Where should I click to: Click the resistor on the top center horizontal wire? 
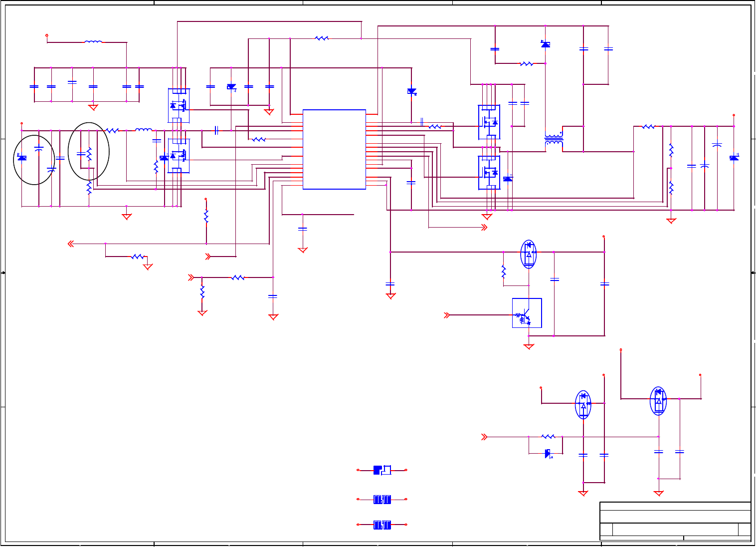(x=322, y=38)
